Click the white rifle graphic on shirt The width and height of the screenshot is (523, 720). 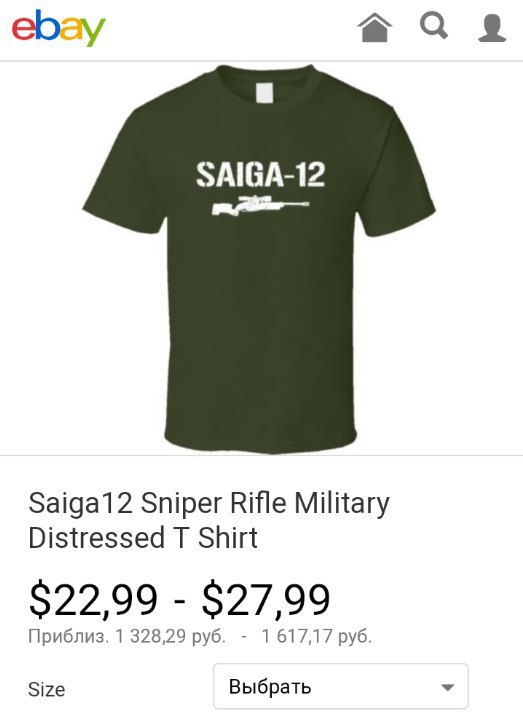pos(260,205)
